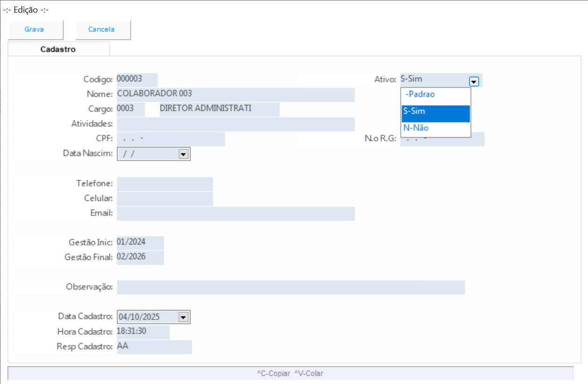Viewport: 588px width, 384px height.
Task: Select the DIRETOR ADMINISTRATI cargo description field
Action: 218,109
